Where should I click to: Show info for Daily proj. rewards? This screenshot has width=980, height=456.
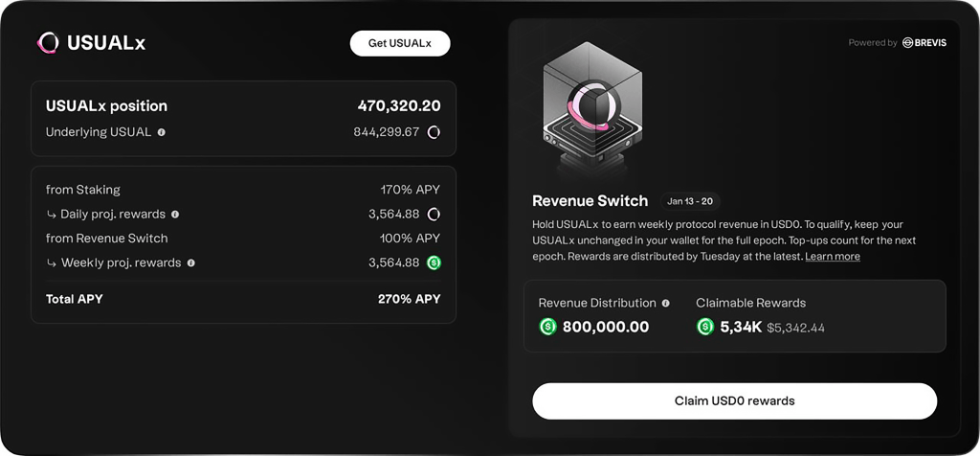(175, 215)
